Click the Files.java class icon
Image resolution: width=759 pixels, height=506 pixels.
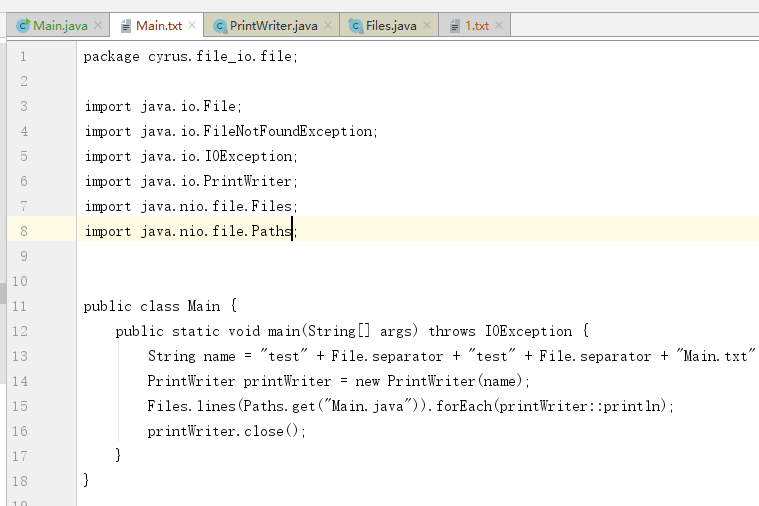point(356,26)
